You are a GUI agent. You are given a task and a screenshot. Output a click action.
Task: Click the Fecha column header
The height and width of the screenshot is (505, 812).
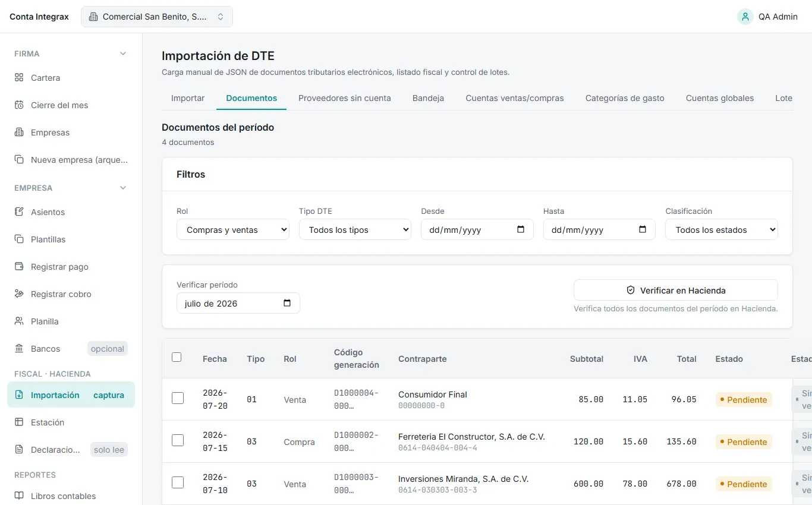(x=215, y=359)
